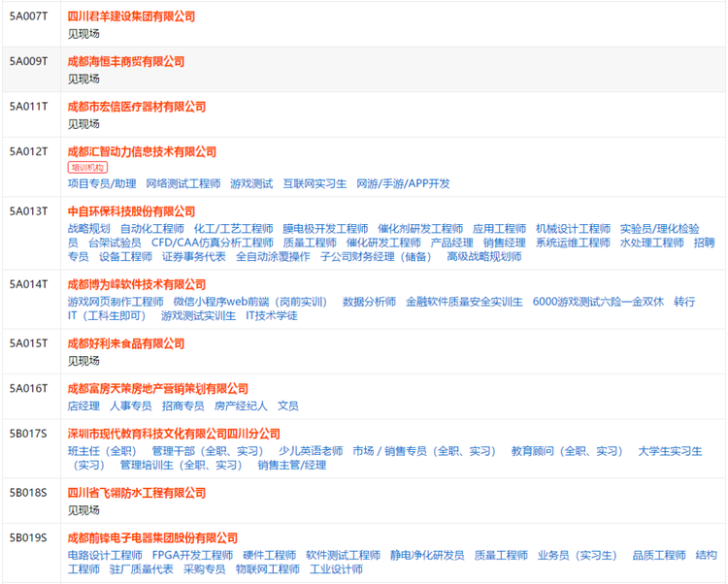This screenshot has width=728, height=584.
Task: Open 机械设计工程师 job posting
Action: 574,229
